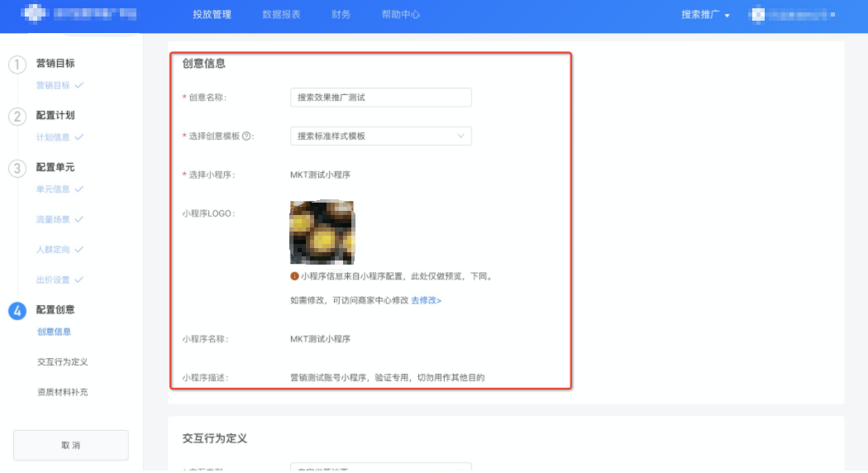Image resolution: width=868 pixels, height=473 pixels.
Task: Click the 去修改> link
Action: pyautogui.click(x=426, y=300)
